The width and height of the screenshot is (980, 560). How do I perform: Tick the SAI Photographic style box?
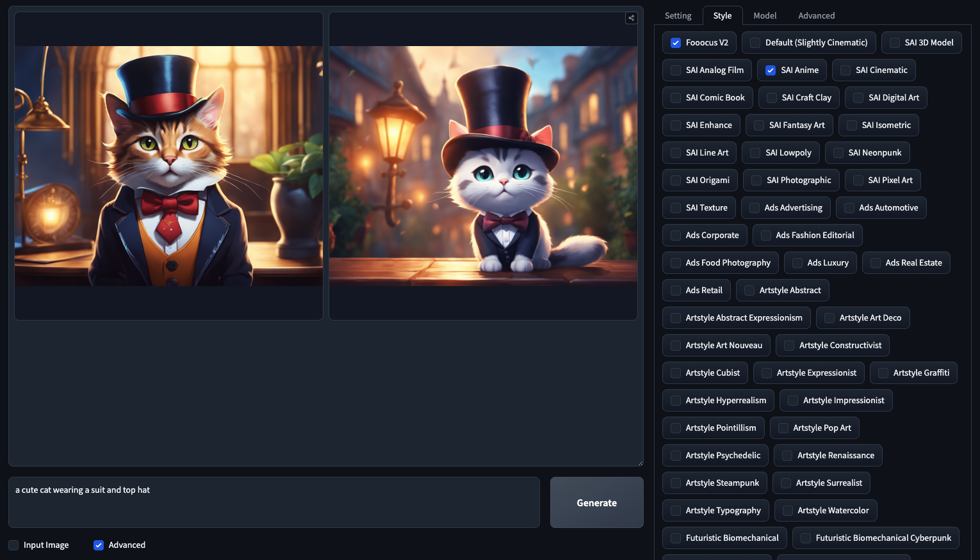click(756, 180)
